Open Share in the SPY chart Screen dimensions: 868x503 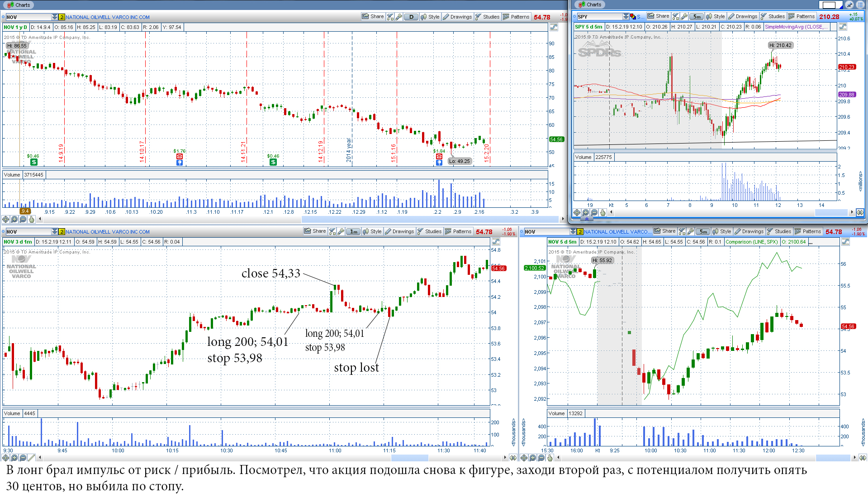coord(658,16)
